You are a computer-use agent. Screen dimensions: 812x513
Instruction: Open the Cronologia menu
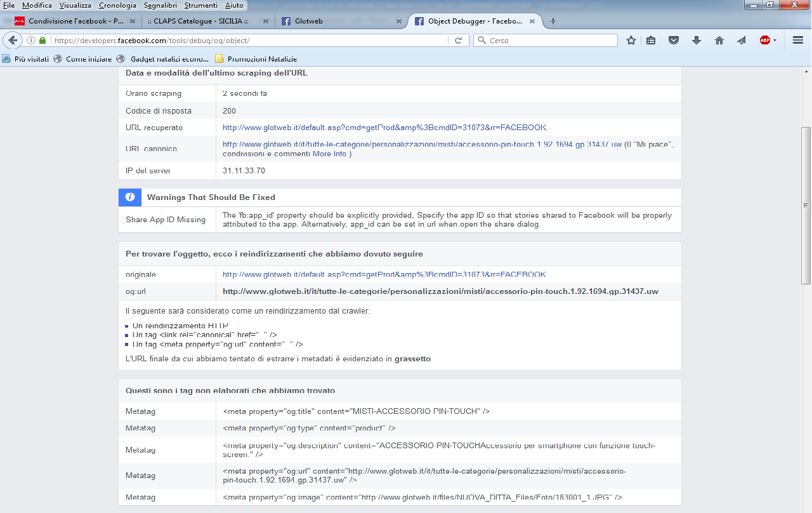(x=117, y=5)
